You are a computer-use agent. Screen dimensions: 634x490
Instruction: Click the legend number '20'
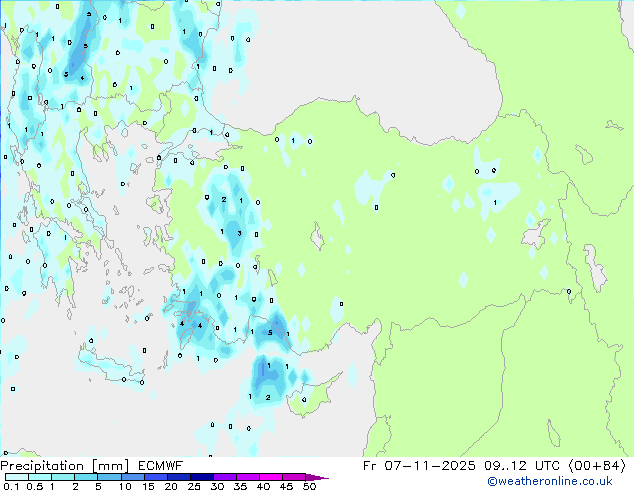(x=171, y=486)
